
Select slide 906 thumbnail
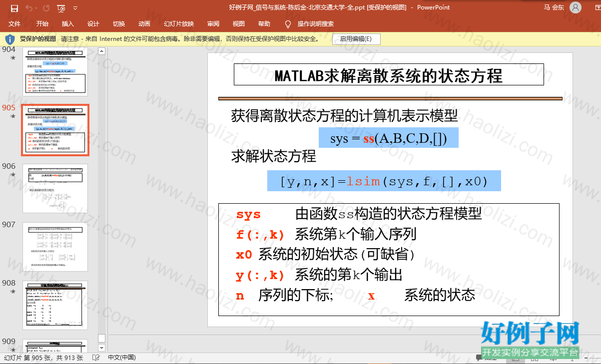(55, 188)
